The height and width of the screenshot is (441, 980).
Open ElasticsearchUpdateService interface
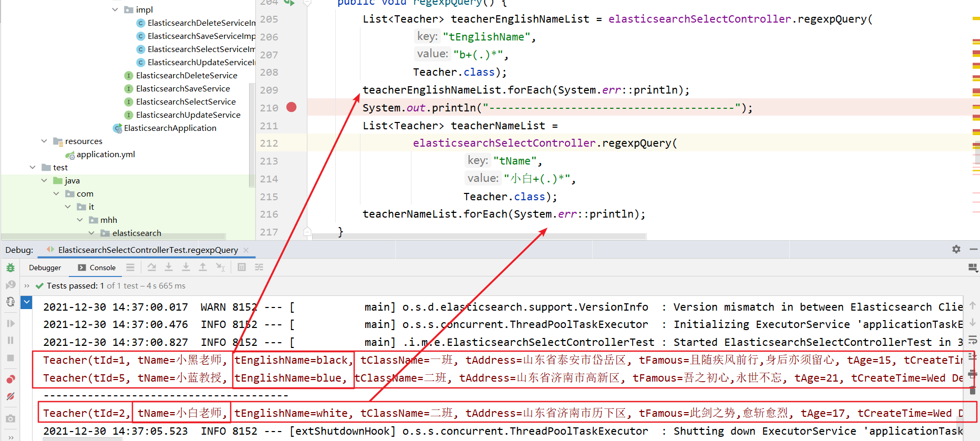(x=182, y=115)
